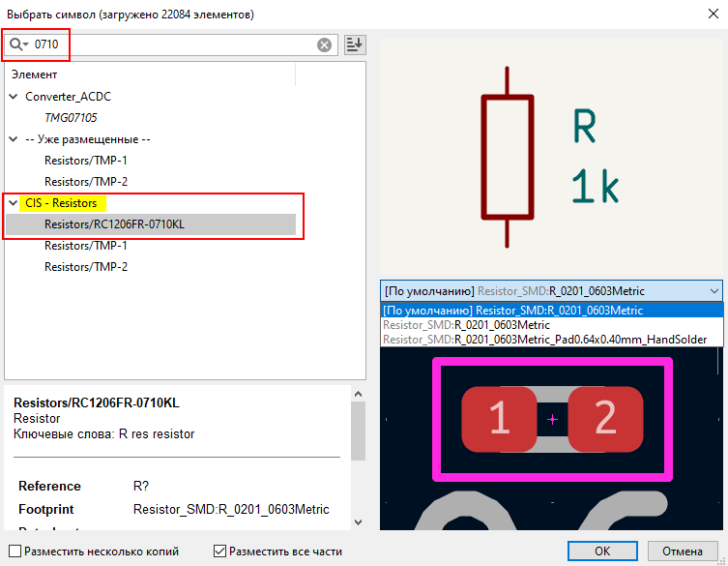
Task: Click the sort results icon button
Action: (355, 45)
